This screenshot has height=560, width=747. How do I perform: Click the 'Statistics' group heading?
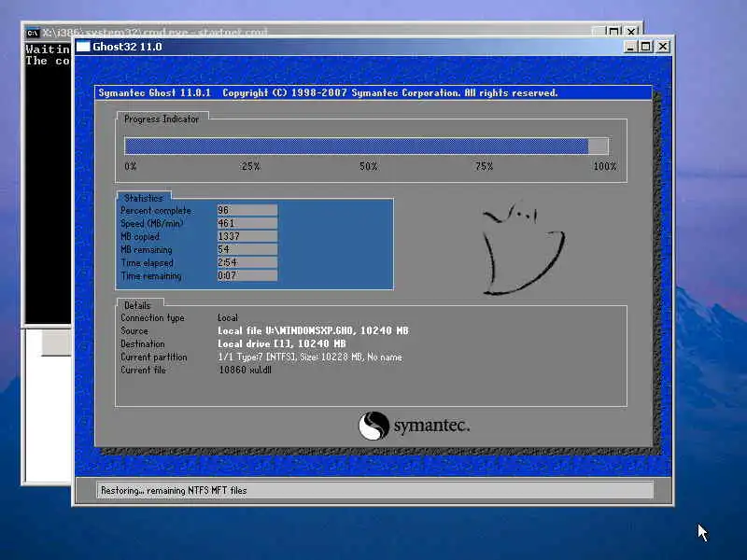click(144, 198)
